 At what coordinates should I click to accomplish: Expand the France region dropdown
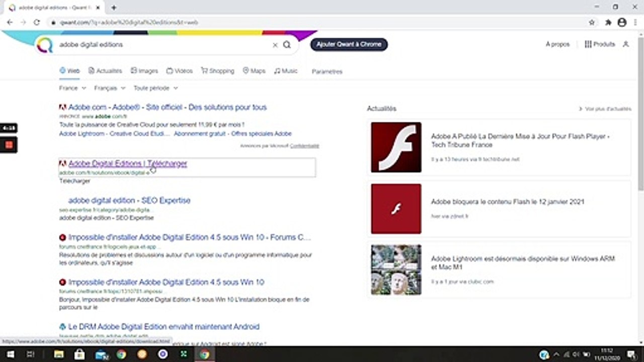point(72,88)
